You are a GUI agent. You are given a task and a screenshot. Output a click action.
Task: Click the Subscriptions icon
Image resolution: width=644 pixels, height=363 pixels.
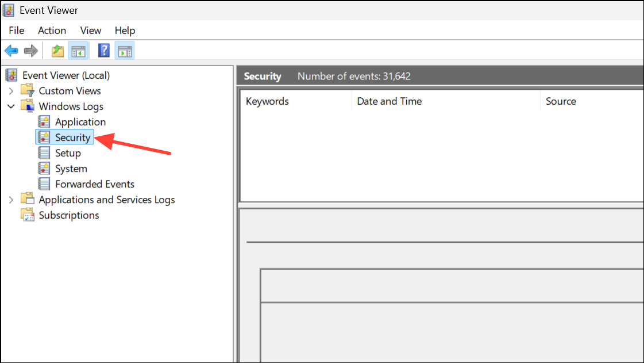pyautogui.click(x=28, y=215)
